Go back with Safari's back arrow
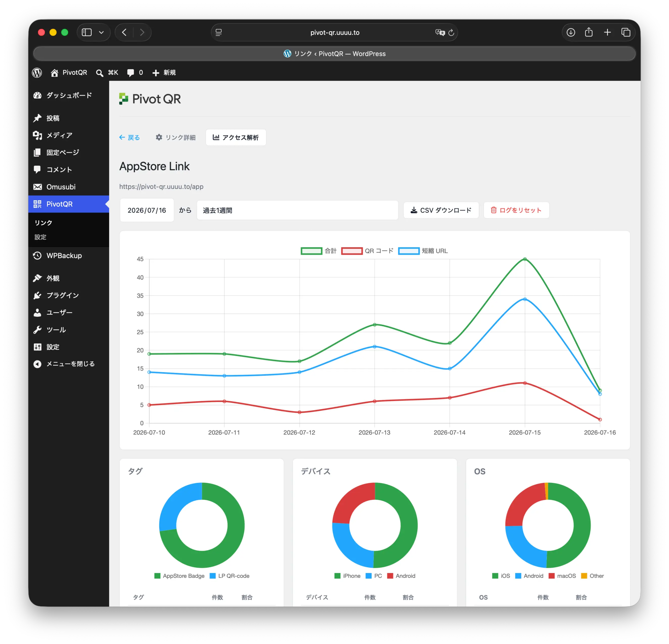 124,32
